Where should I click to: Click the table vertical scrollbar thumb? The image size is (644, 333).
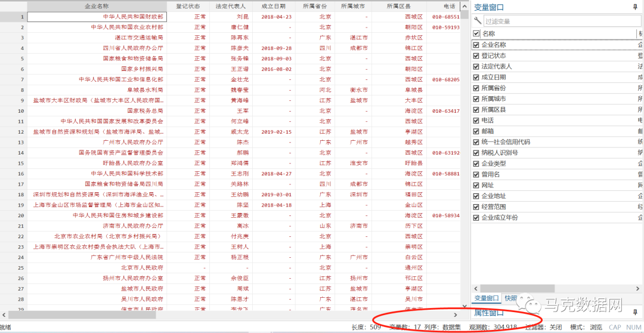tap(465, 15)
